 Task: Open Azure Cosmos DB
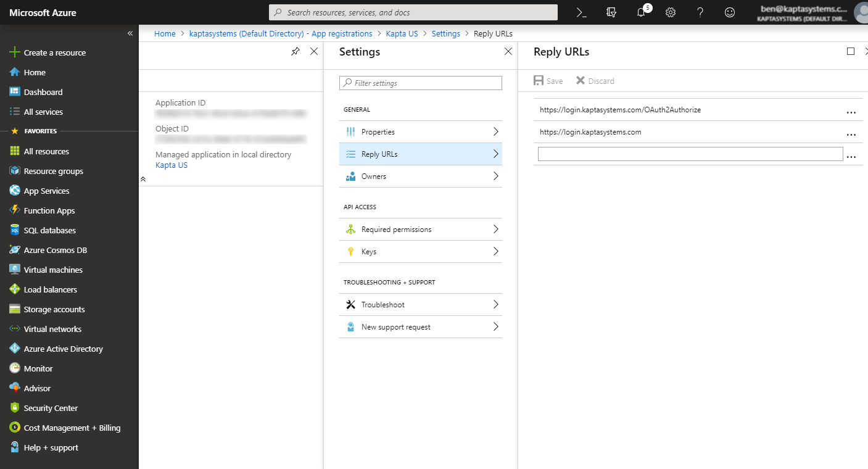click(54, 249)
